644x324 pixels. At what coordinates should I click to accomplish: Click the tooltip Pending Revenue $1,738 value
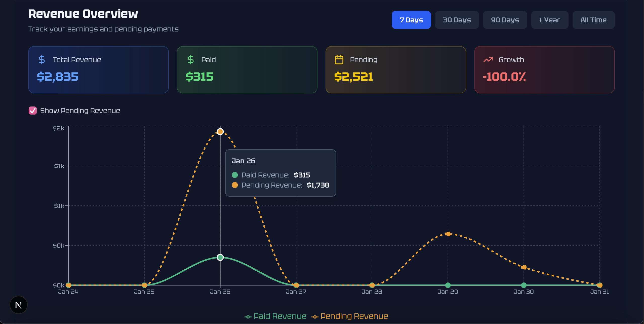318,185
